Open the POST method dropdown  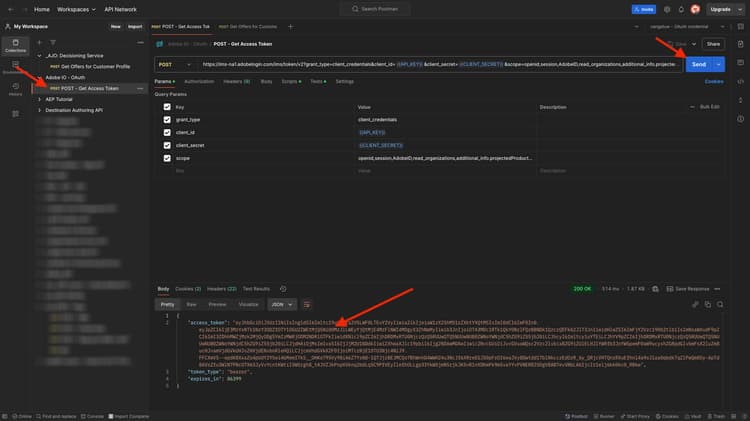[x=175, y=65]
